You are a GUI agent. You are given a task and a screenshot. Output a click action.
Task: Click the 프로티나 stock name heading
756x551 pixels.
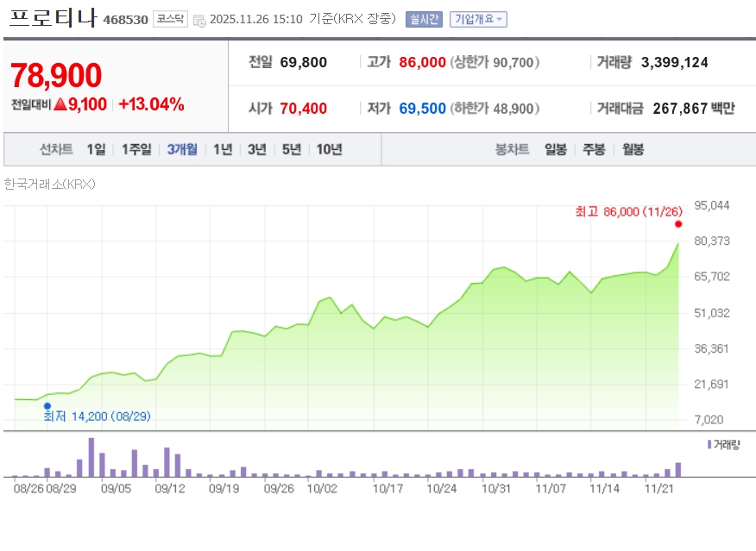pos(53,18)
